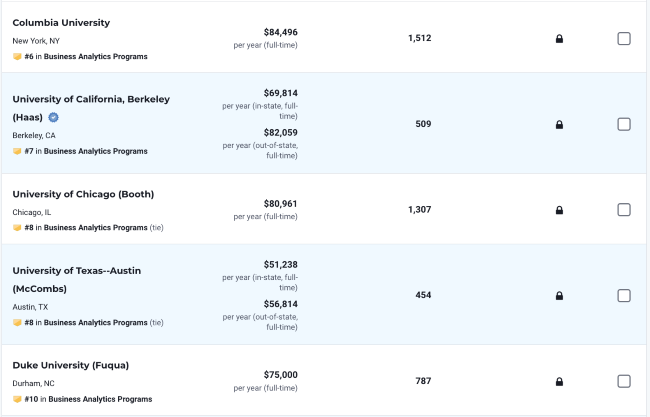Click the ranking badge icon beside #6 Columbia
650x417 pixels.
point(17,56)
